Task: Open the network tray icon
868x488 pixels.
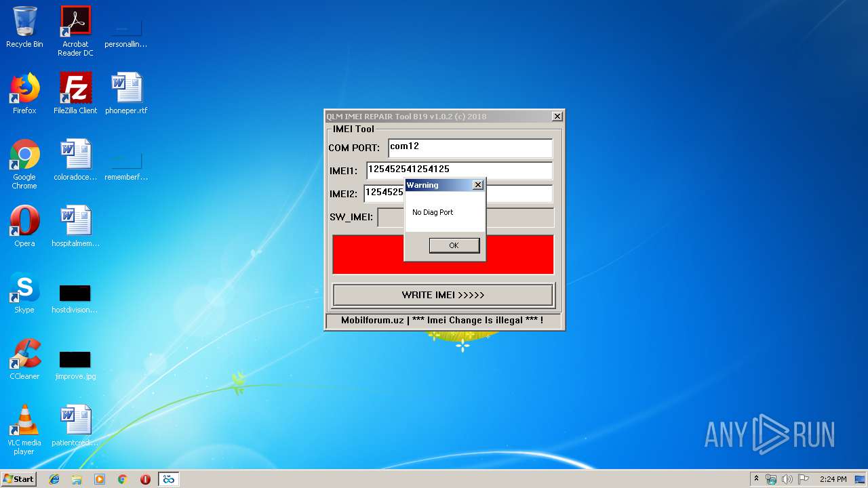Action: (771, 479)
